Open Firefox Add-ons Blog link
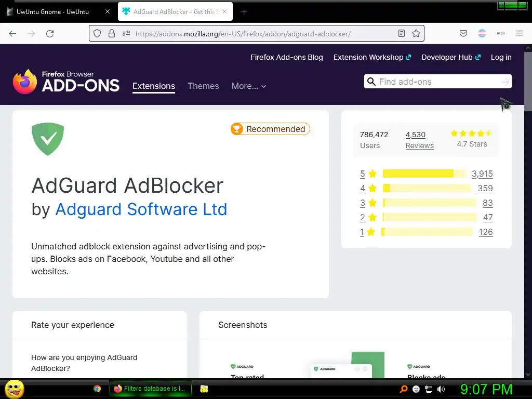This screenshot has height=399, width=532. 287,57
